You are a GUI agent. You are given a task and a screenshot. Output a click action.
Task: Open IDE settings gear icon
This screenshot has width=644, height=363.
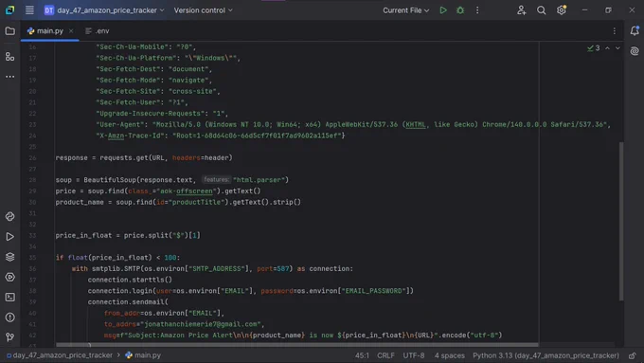[x=562, y=10]
